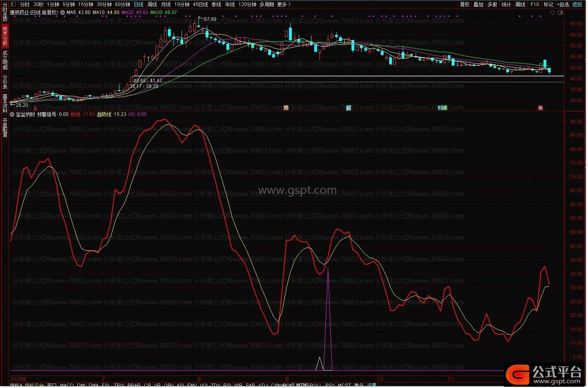Click the 榜 event marker on the chart
Viewport: 588px width, 388px height.
(286, 108)
